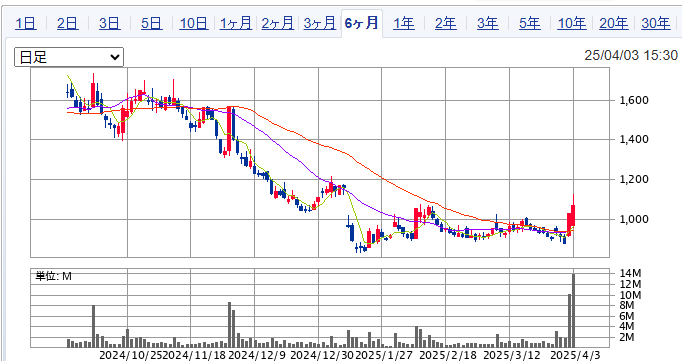Image resolution: width=682 pixels, height=361 pixels.
Task: Click the 2025/3/12 date label
Action: pyautogui.click(x=512, y=355)
